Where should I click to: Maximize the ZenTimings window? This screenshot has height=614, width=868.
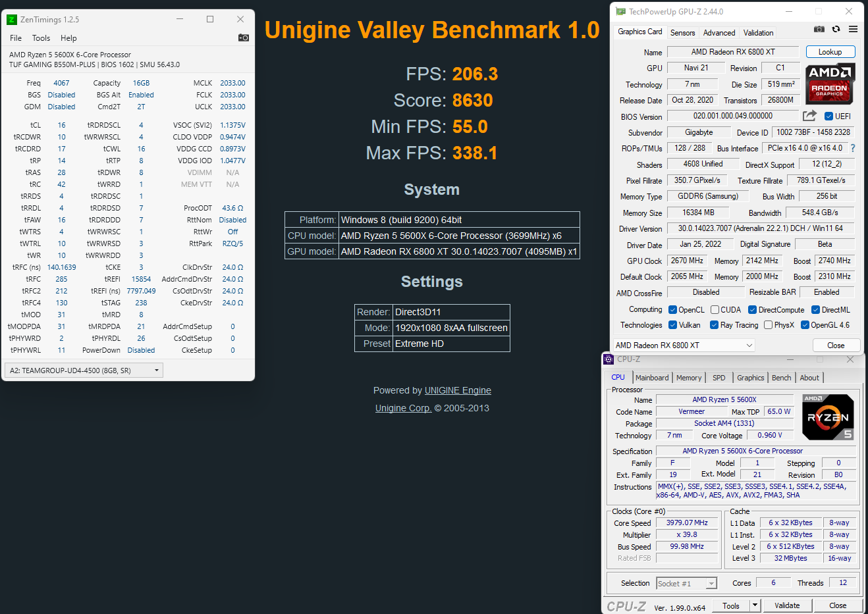[210, 19]
